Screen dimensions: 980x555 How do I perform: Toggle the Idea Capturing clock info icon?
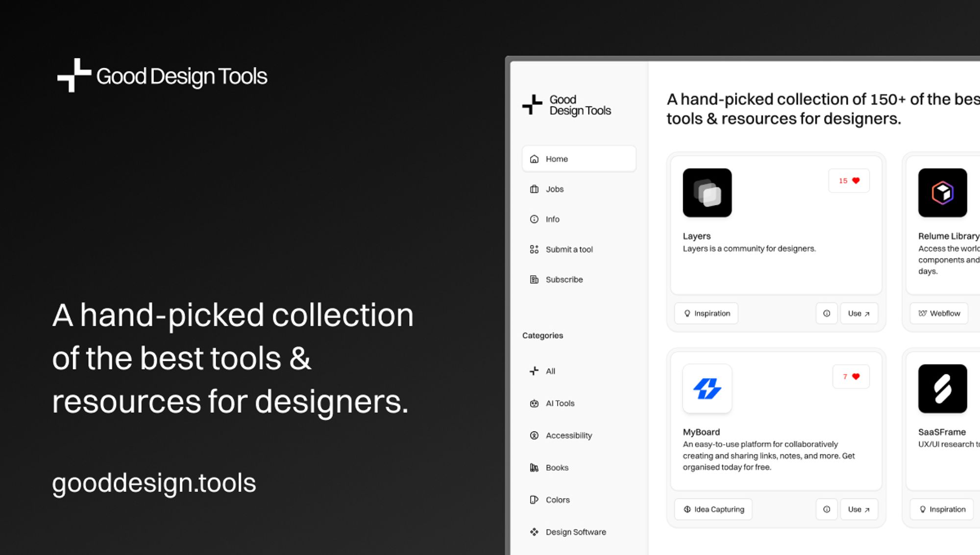coord(827,508)
